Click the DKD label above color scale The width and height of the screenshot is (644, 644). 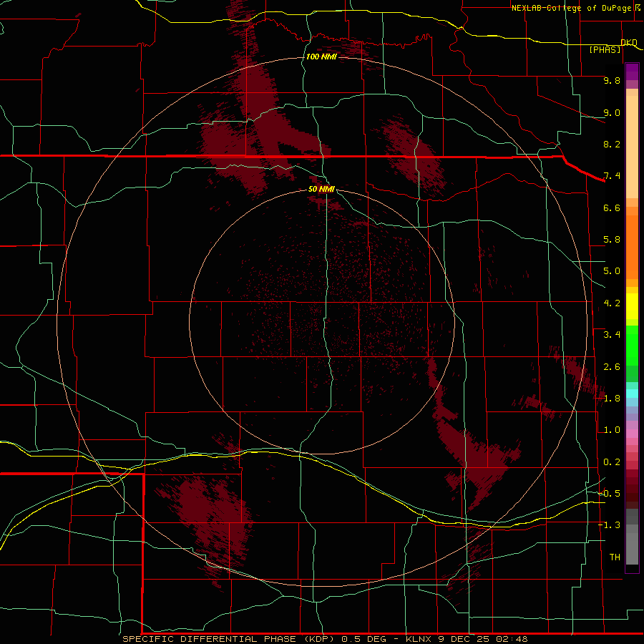[629, 42]
